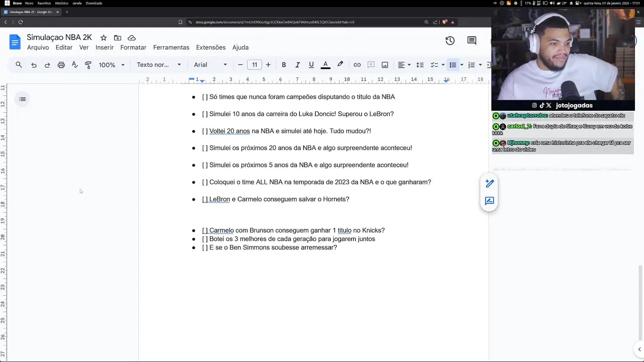Edit the font size field 11
Screen dimensions: 644x362
tap(255, 65)
